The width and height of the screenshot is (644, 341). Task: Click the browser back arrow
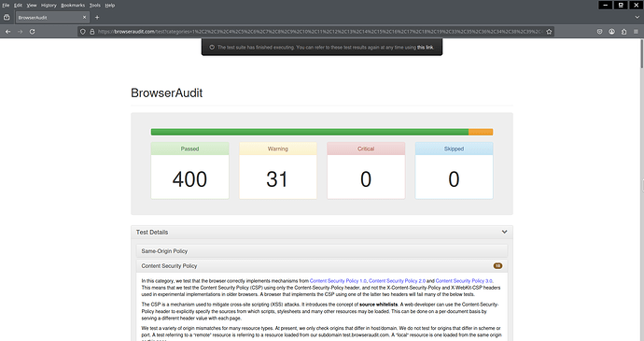7,32
